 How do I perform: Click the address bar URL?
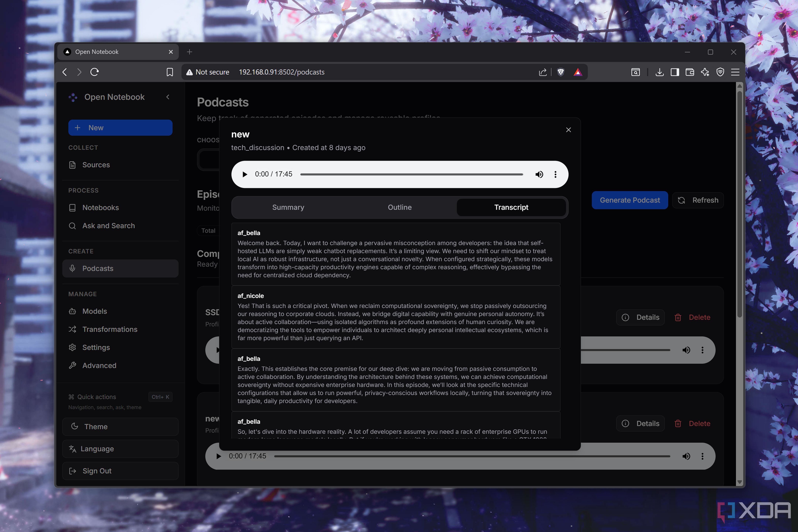click(x=282, y=72)
